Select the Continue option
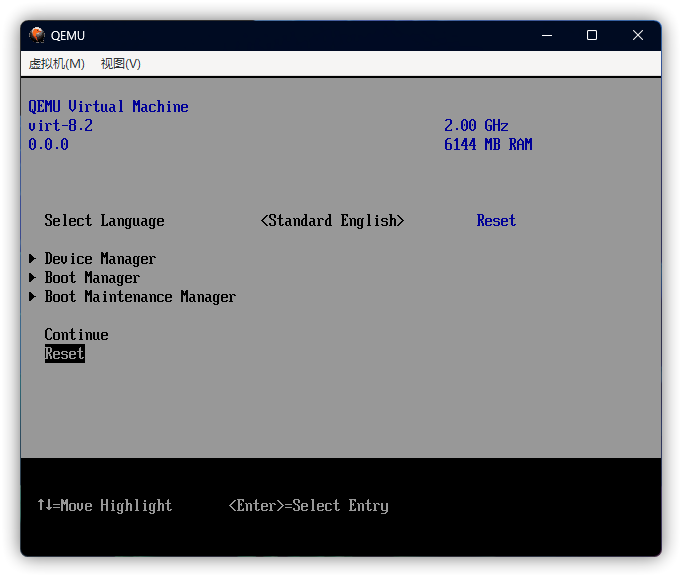Screen dimensions: 682x577 (x=77, y=335)
